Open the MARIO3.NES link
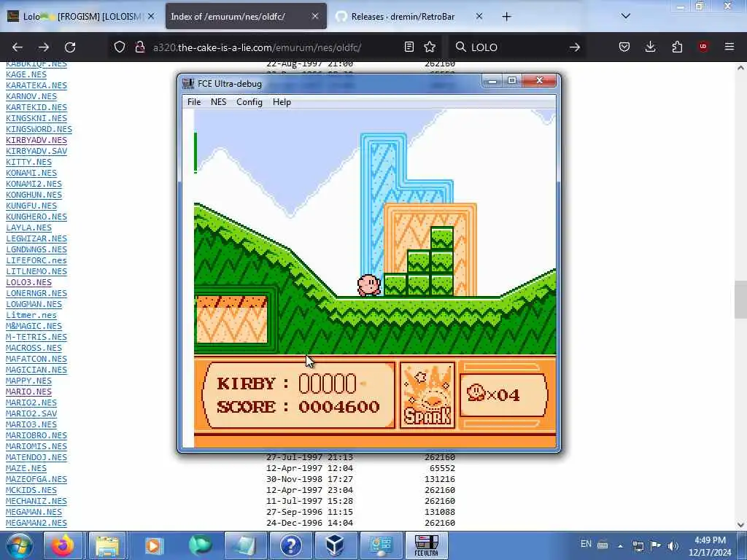Viewport: 747px width, 560px height. point(31,424)
